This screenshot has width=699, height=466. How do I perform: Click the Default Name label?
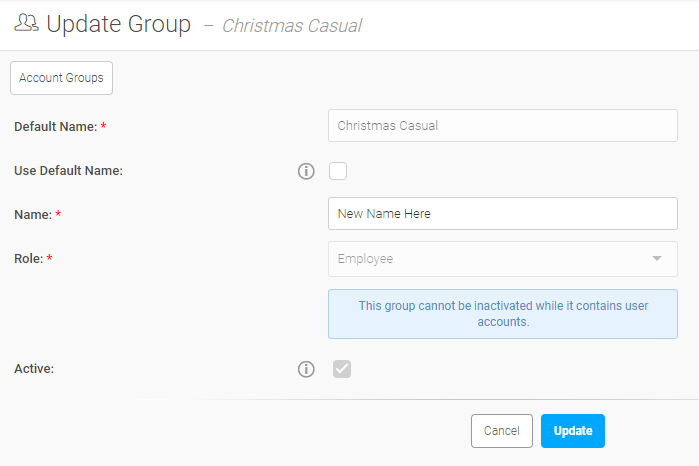click(x=55, y=127)
